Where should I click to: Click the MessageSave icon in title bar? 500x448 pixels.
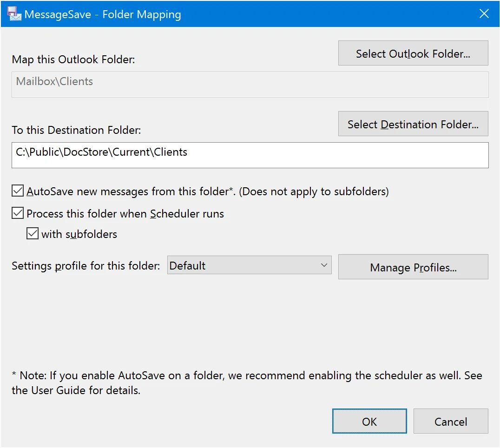click(15, 14)
